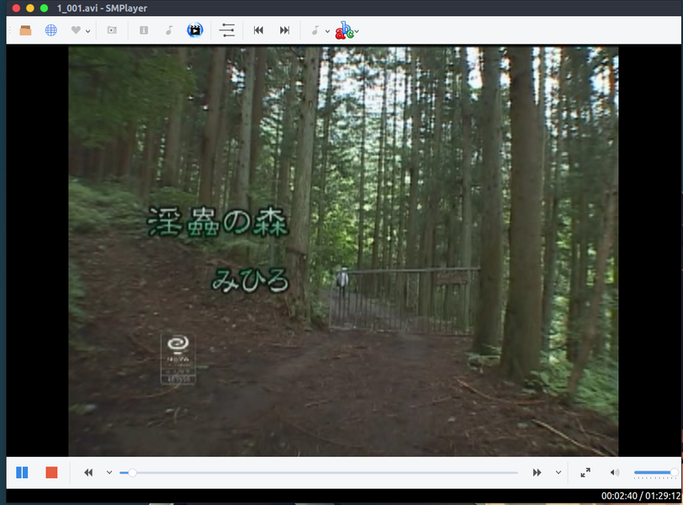Click the audio track note icon
The image size is (683, 505).
tap(315, 30)
